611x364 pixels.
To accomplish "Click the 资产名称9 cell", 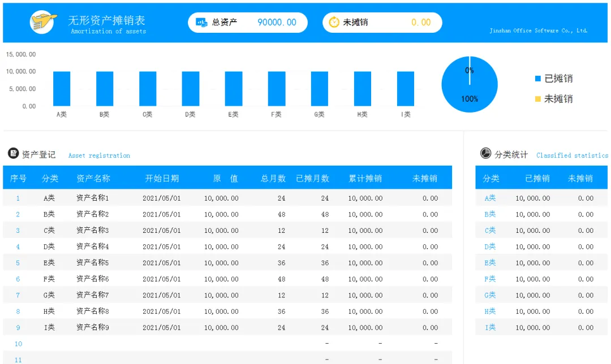I will (x=92, y=327).
